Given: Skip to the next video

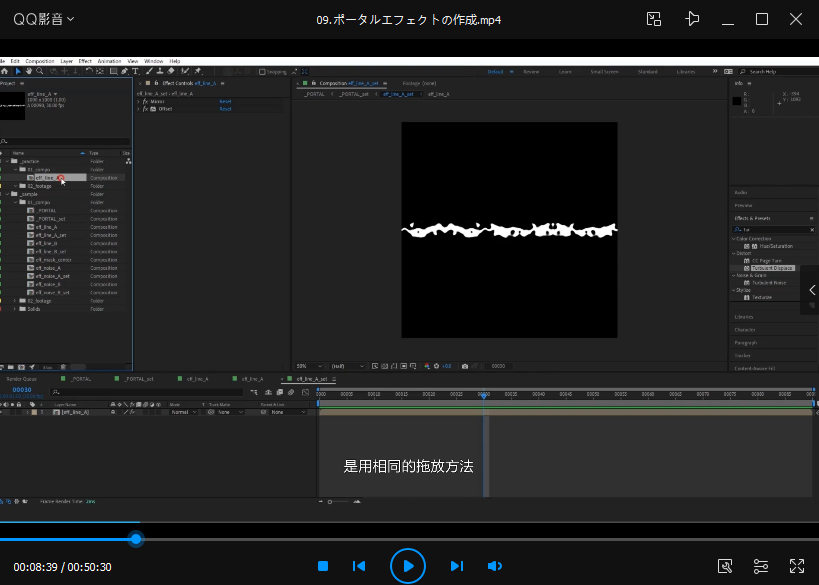Looking at the screenshot, I should point(456,566).
